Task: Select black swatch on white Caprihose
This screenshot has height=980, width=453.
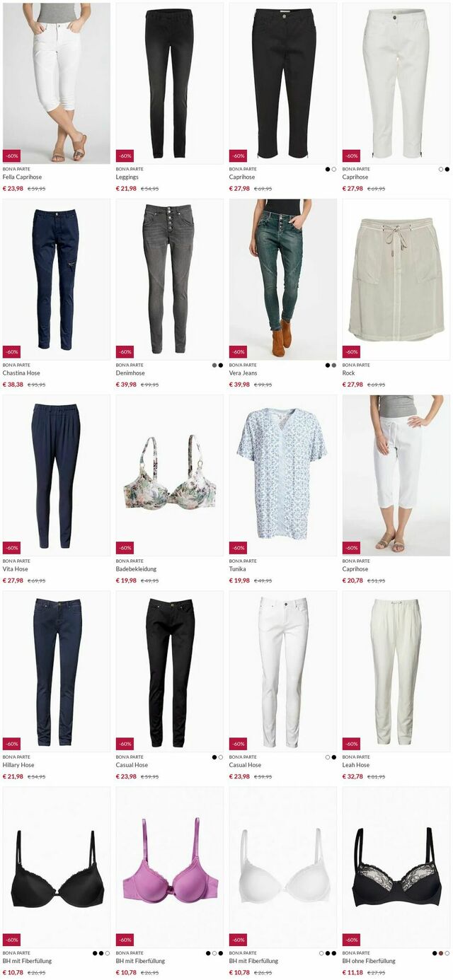Action: coord(447,169)
